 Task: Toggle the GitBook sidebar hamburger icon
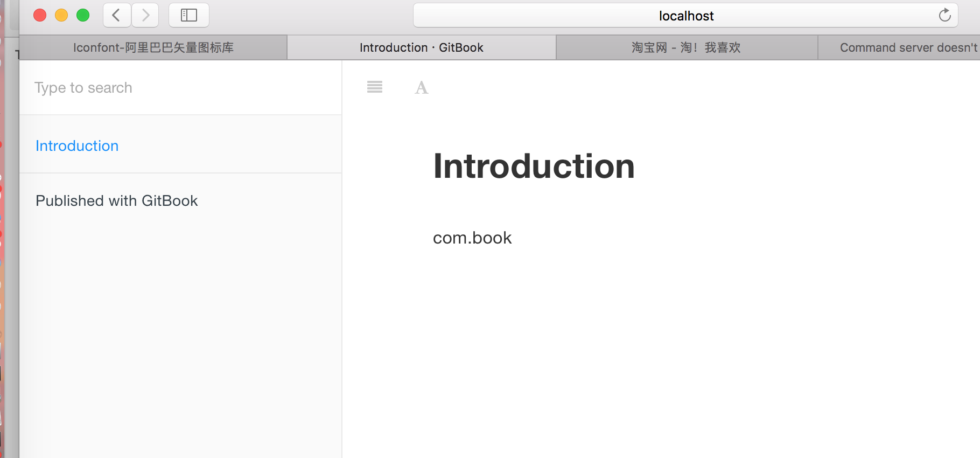pos(375,87)
